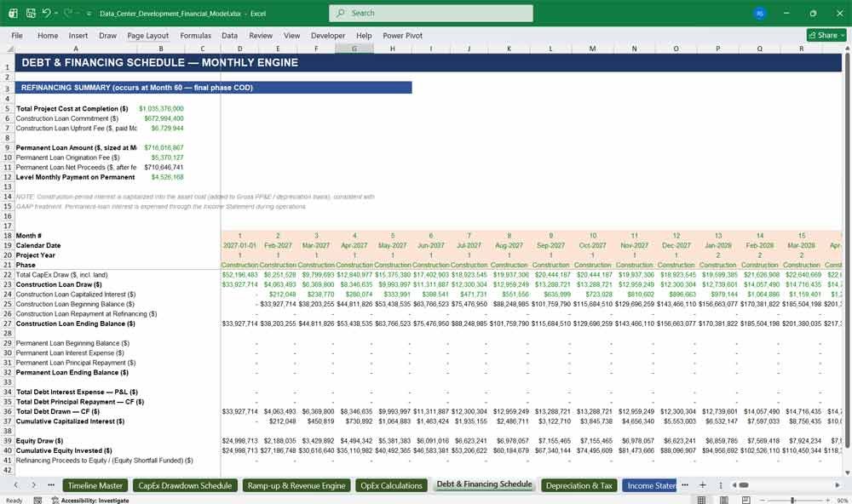The height and width of the screenshot is (504, 852).
Task: Select cell with Total Project Cost $1,035,376,000
Action: coord(161,109)
